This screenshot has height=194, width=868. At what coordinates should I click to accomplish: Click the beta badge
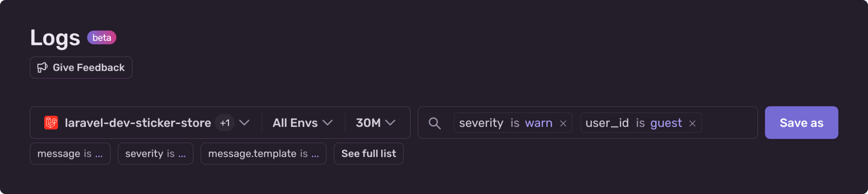[x=102, y=37]
